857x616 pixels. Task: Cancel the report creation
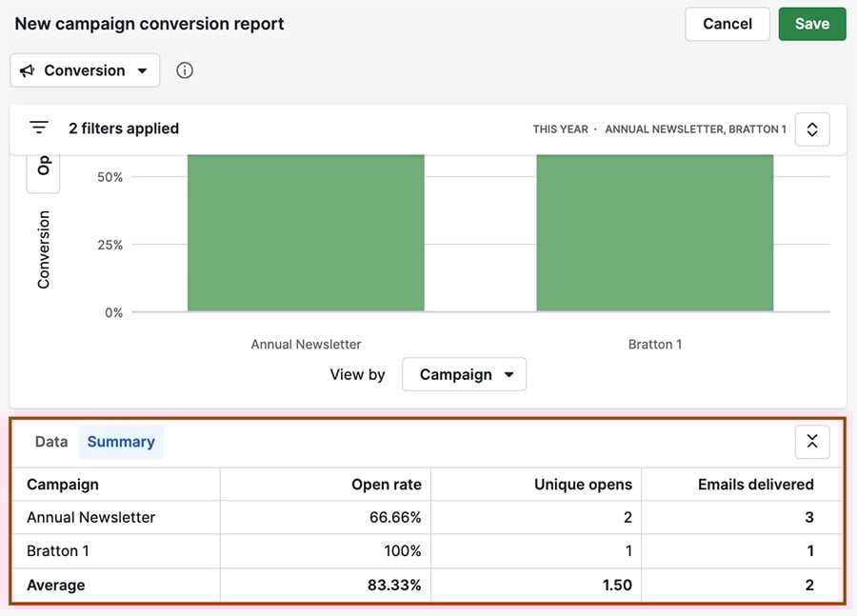(x=727, y=24)
